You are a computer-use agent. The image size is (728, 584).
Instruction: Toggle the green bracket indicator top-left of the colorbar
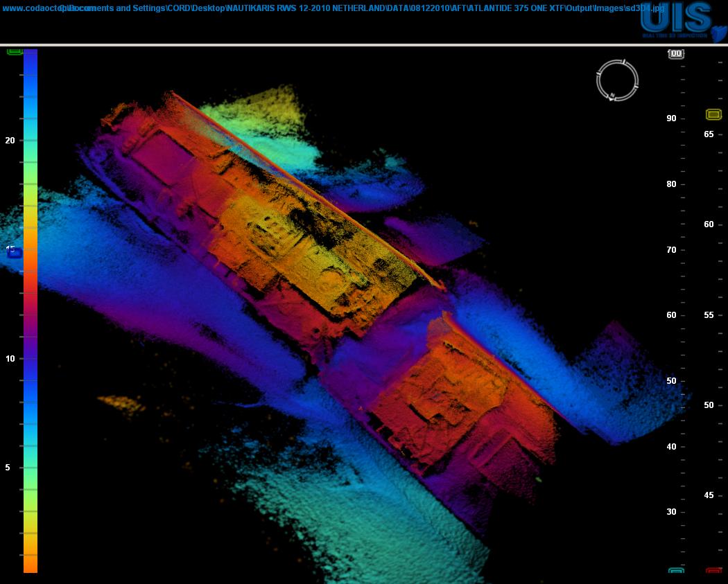(15, 51)
